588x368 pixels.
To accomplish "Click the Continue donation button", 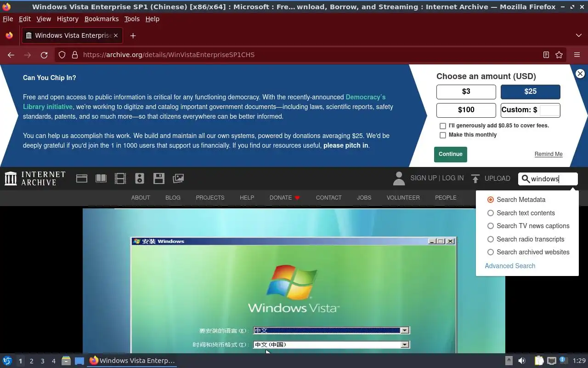I will pos(451,155).
